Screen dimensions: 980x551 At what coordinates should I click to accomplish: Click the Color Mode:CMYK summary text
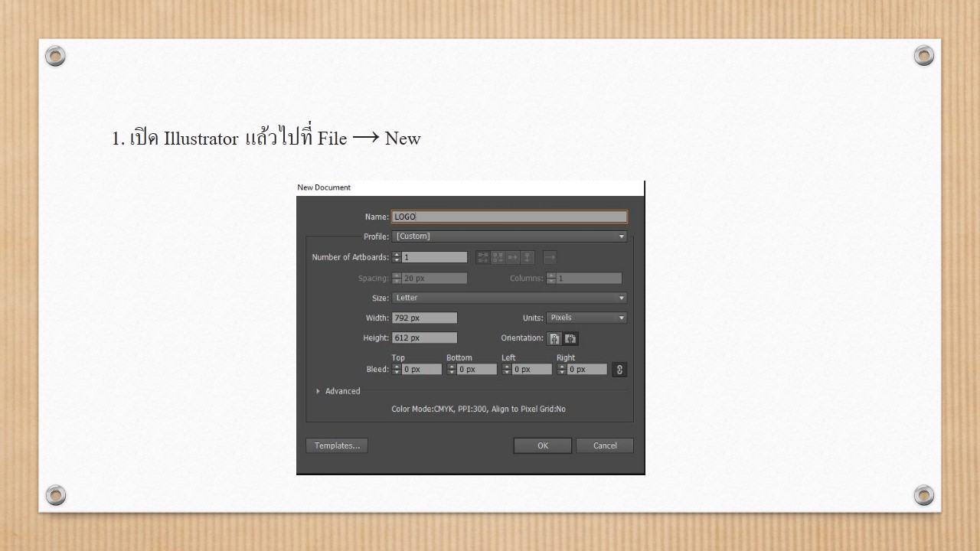[x=479, y=409]
